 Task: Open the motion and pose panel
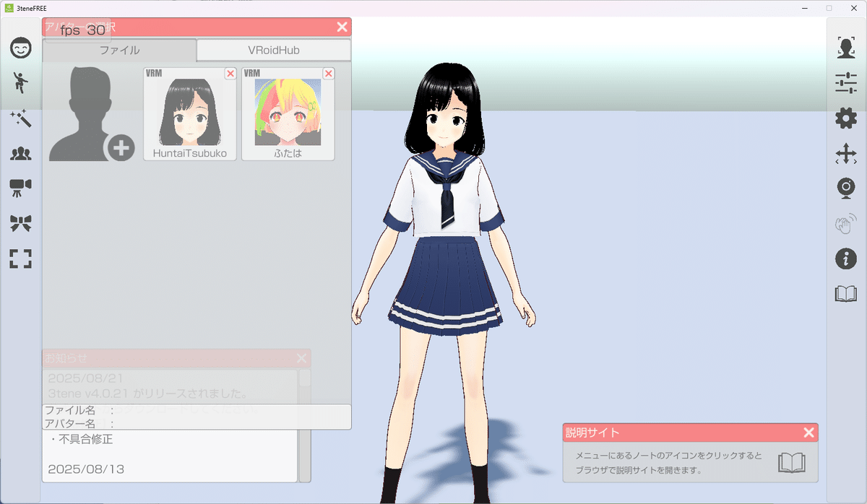pos(20,83)
